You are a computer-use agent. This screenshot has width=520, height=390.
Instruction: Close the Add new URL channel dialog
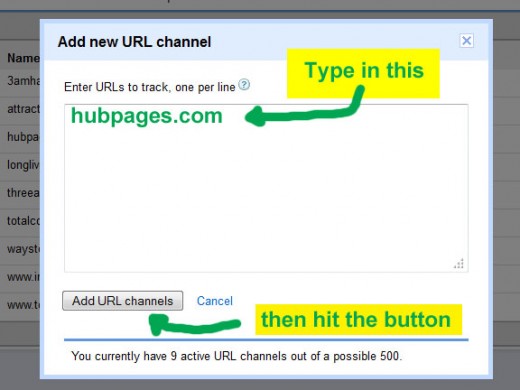tap(466, 41)
